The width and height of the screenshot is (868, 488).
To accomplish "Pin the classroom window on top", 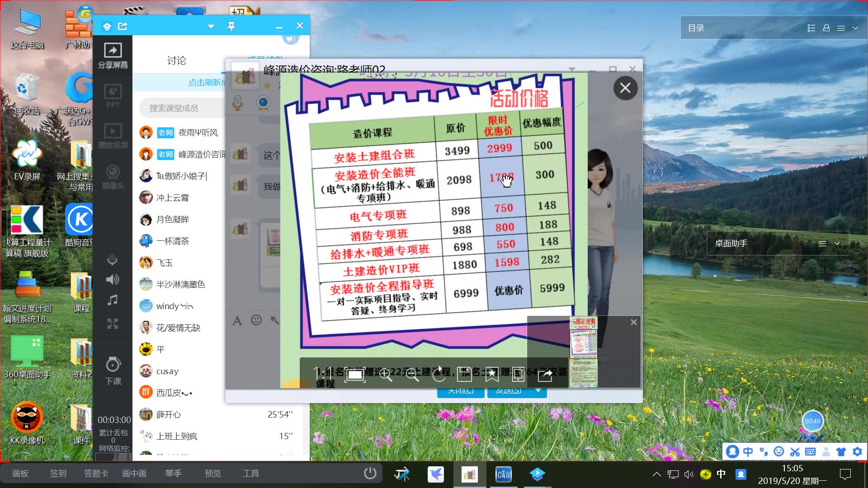I will [231, 26].
